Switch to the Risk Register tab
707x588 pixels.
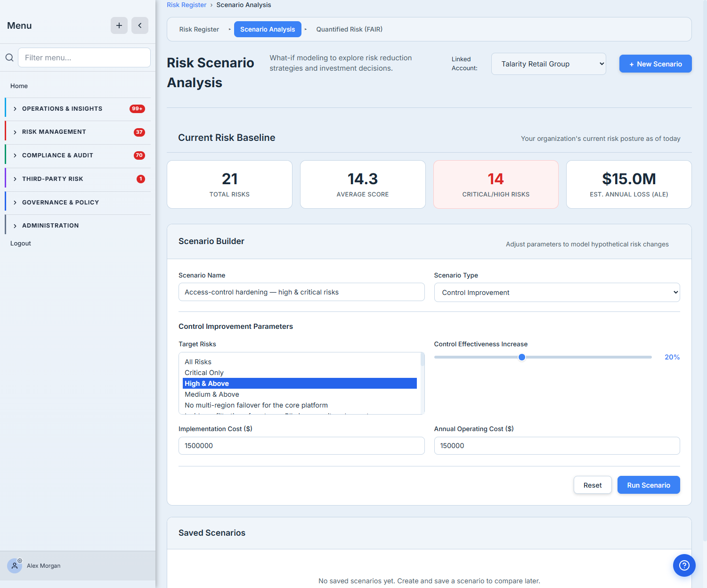tap(199, 29)
